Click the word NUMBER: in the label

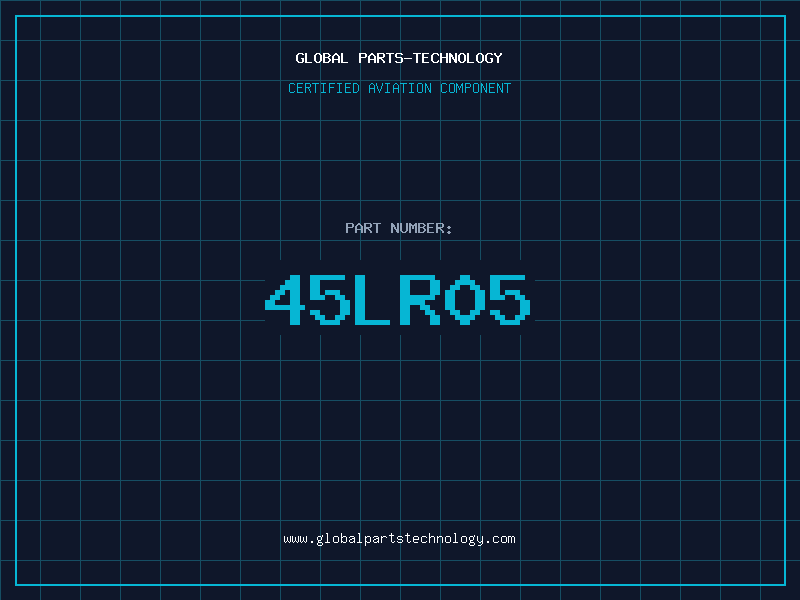click(422, 228)
